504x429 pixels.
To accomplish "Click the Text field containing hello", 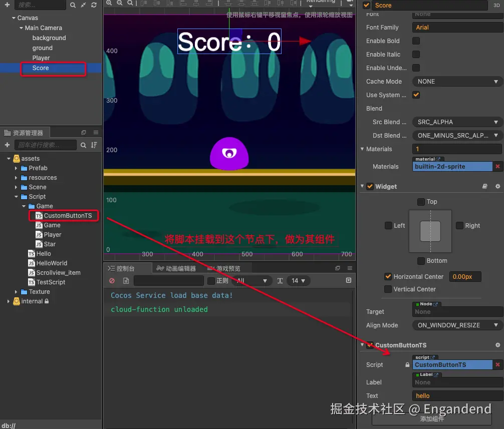I will point(457,395).
